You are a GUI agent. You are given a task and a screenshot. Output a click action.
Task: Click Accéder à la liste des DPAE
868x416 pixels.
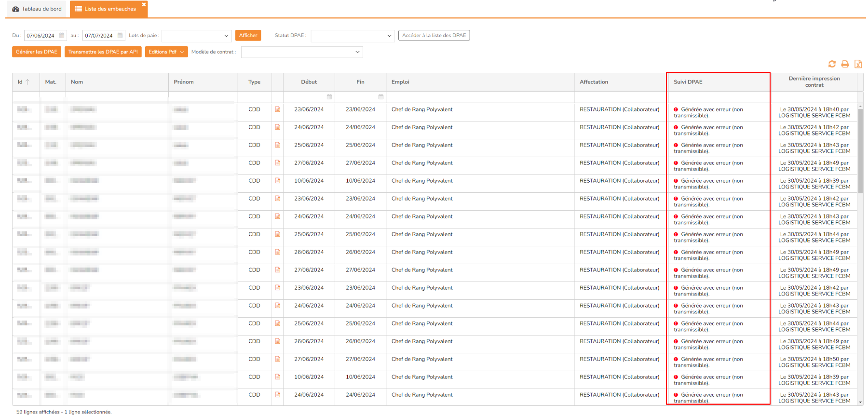pyautogui.click(x=434, y=36)
